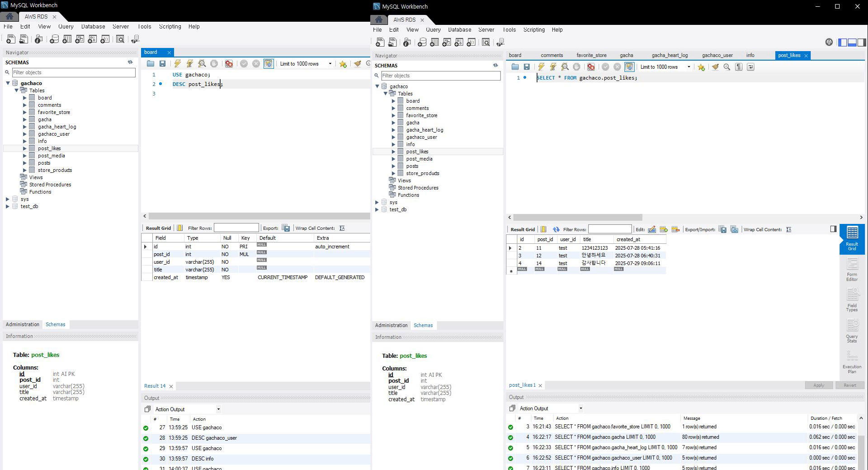
Task: Click Stop on error toggle icon, left window
Action: click(x=229, y=64)
